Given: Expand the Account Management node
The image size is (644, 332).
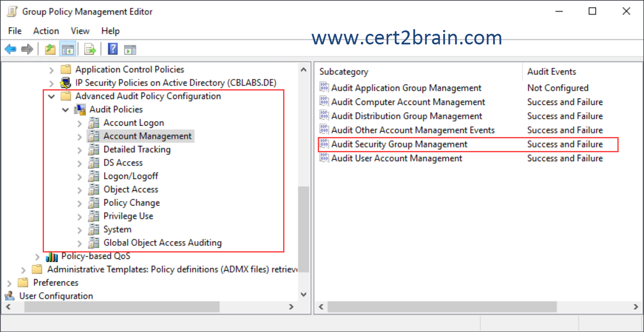Looking at the screenshot, I should (x=79, y=137).
